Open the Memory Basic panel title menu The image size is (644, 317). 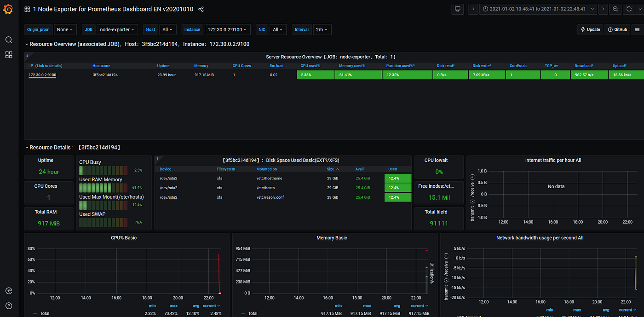tap(332, 238)
